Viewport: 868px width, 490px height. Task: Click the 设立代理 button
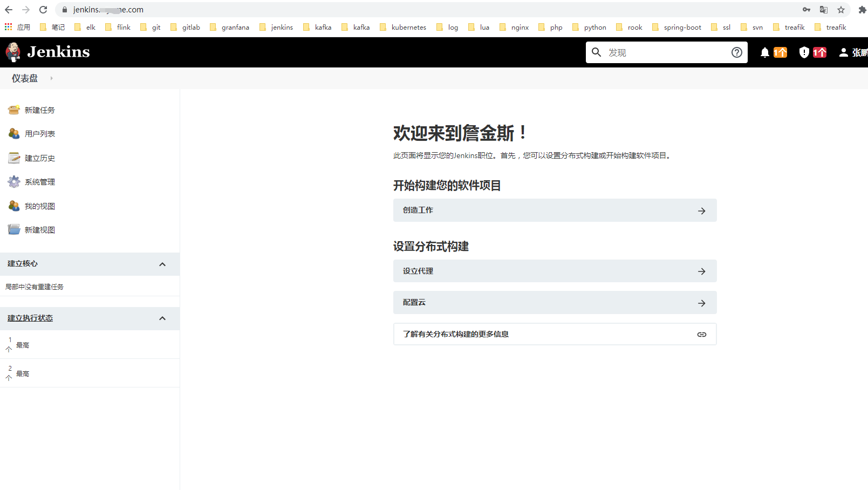pyautogui.click(x=555, y=271)
